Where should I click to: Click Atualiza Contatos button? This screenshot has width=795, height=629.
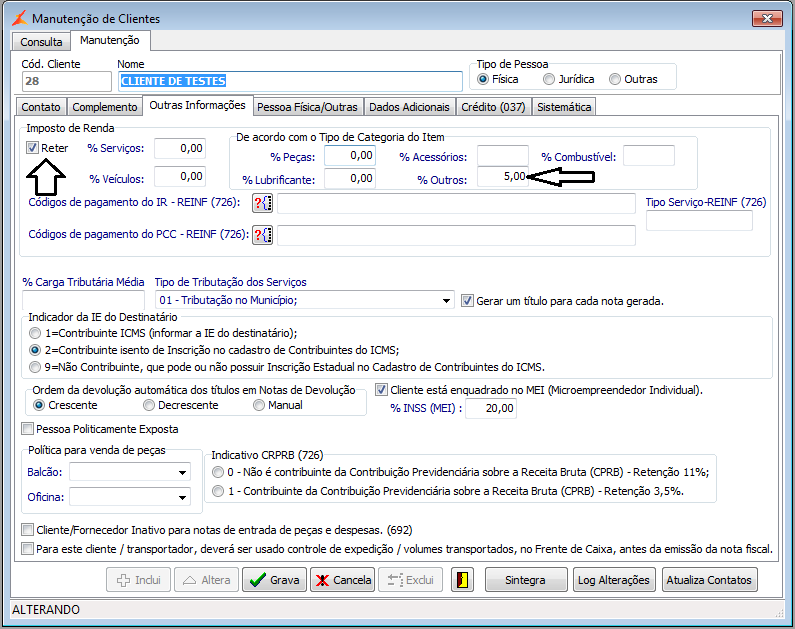[709, 580]
